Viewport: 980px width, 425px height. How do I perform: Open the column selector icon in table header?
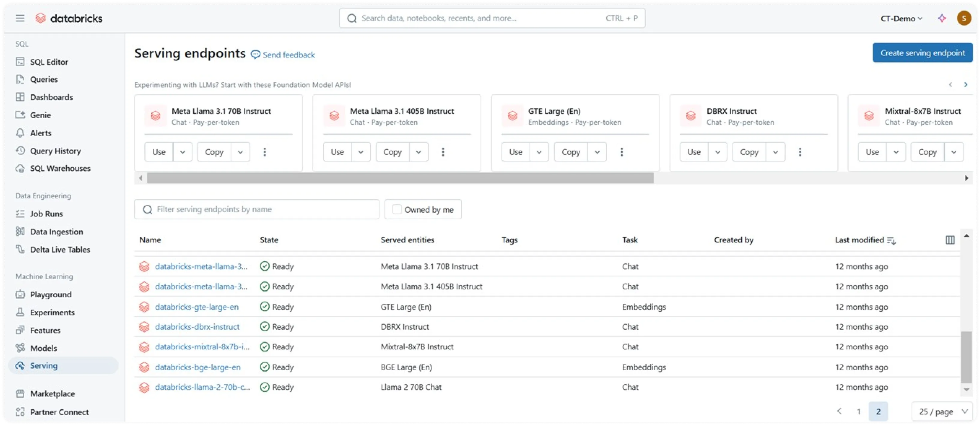coord(950,240)
